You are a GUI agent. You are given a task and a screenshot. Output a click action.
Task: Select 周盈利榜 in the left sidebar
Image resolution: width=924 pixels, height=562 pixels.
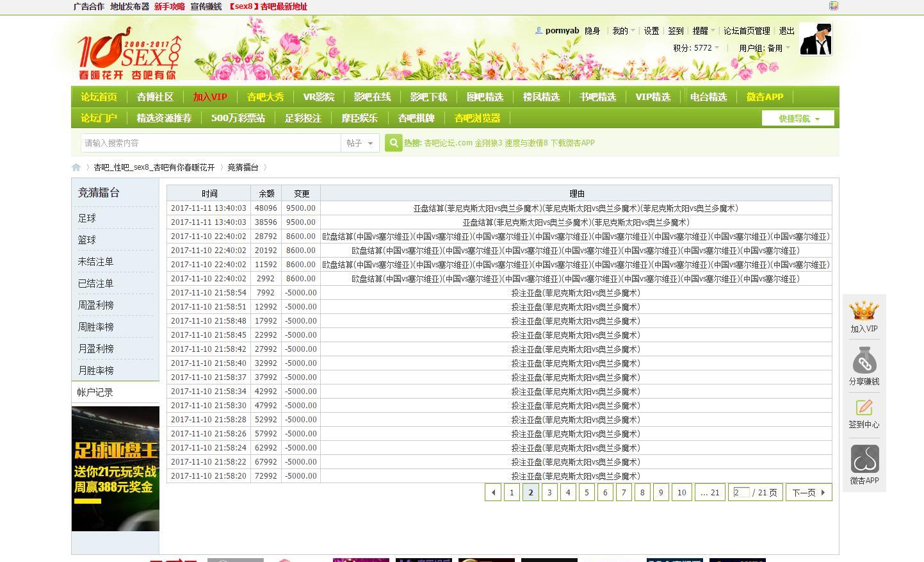click(96, 305)
